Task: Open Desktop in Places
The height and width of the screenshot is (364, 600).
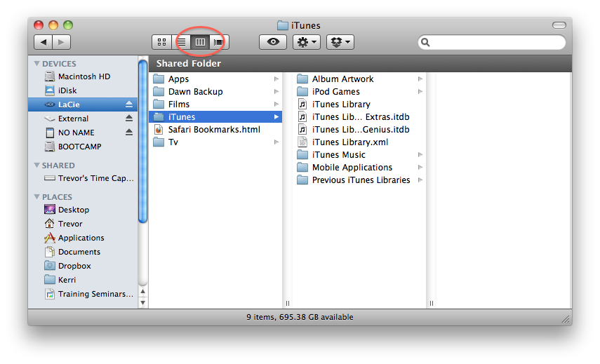Action: (x=83, y=210)
